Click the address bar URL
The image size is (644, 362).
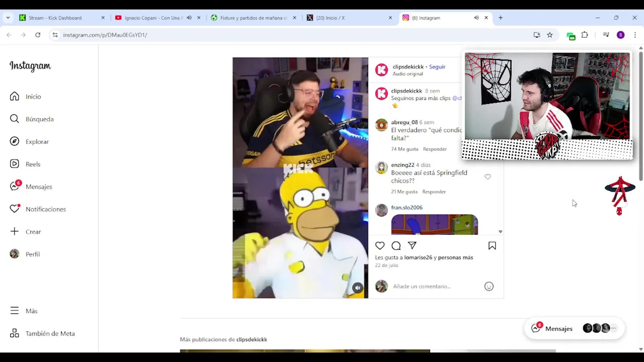(105, 35)
